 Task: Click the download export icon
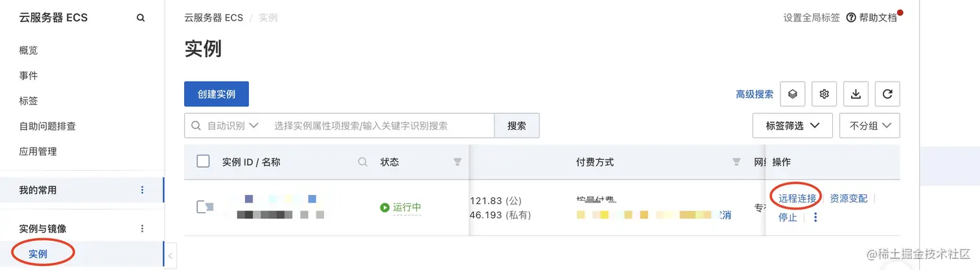point(856,94)
